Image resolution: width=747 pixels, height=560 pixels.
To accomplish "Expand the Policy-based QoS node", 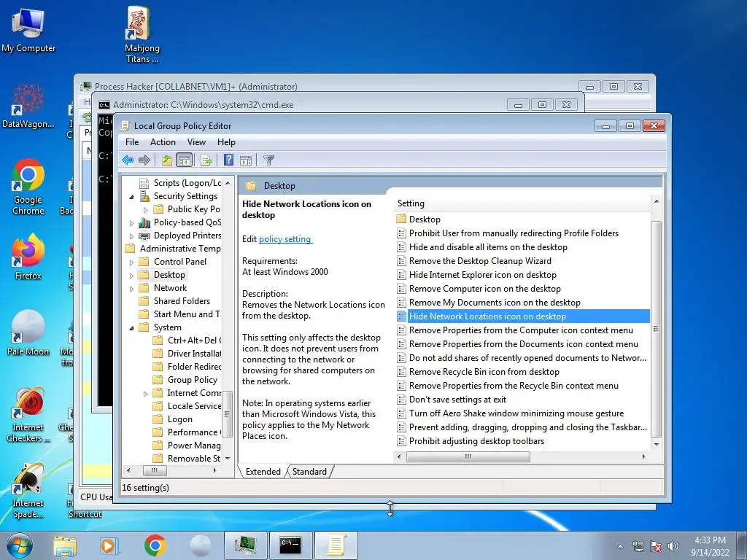I will click(x=131, y=222).
